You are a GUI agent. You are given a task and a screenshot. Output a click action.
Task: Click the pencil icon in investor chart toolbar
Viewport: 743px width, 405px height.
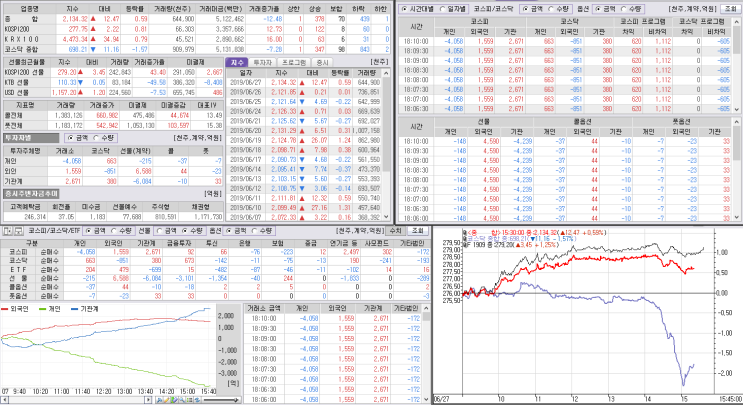[167, 400]
